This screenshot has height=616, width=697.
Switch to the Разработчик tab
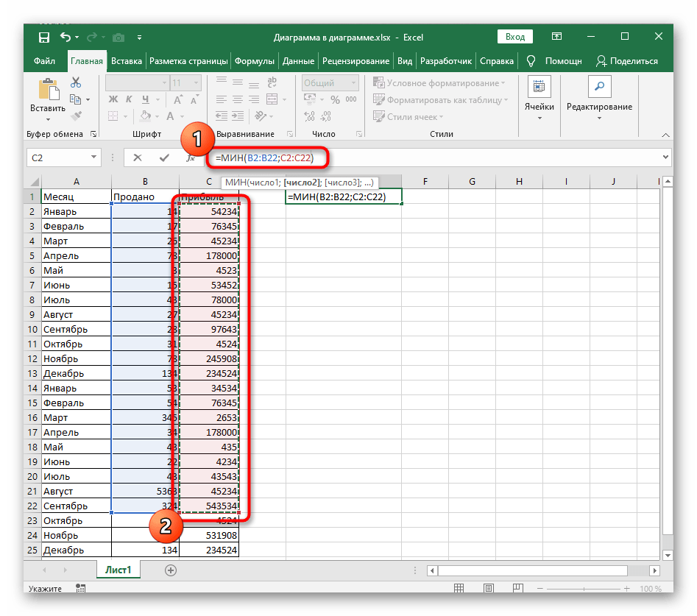pos(446,61)
